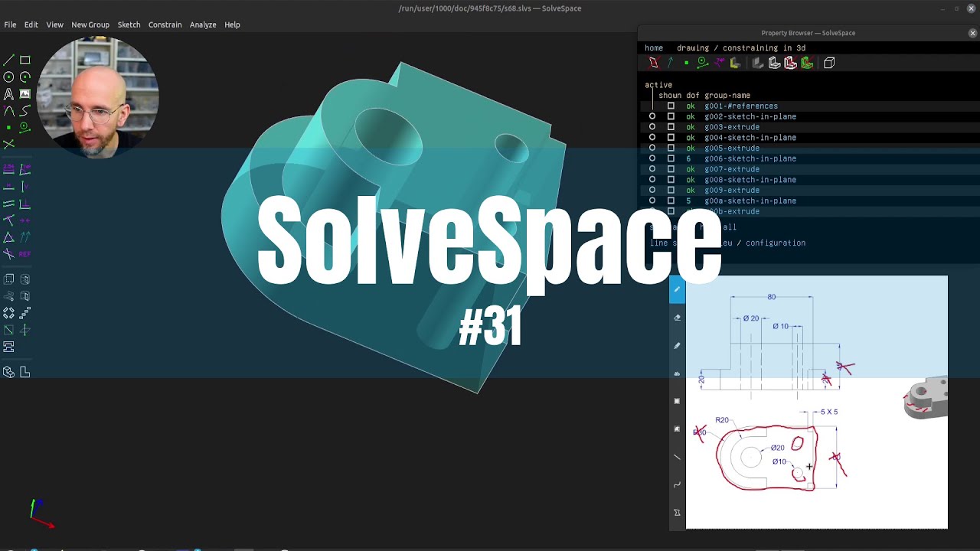
Task: Apply the symmetric constraint tool
Action: 25,220
